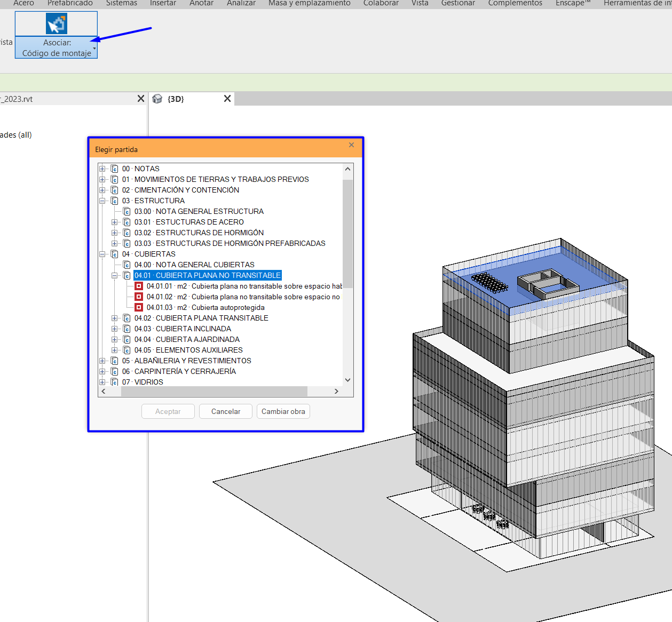The width and height of the screenshot is (672, 622).
Task: Select 04.01 · CUBIERTA PLANA NO TRANSITABLE row
Action: click(208, 275)
